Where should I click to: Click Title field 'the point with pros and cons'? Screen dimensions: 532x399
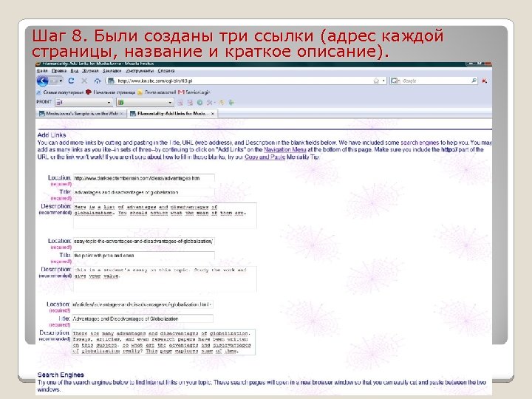click(144, 256)
